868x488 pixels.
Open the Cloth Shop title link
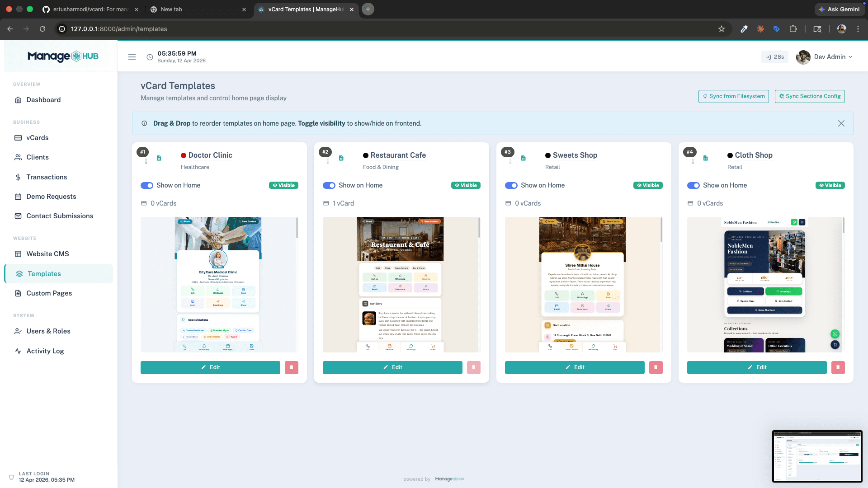click(x=754, y=155)
